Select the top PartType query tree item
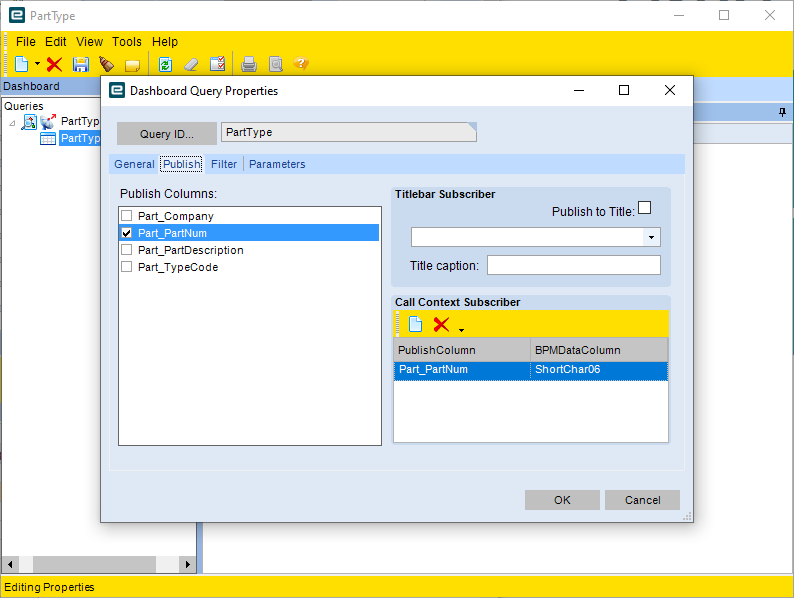This screenshot has width=794, height=598. (x=80, y=121)
